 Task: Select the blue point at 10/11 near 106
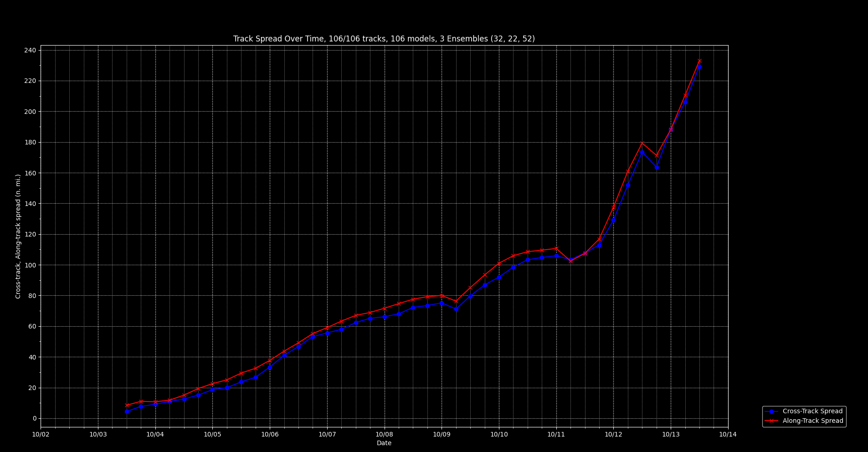tap(556, 256)
